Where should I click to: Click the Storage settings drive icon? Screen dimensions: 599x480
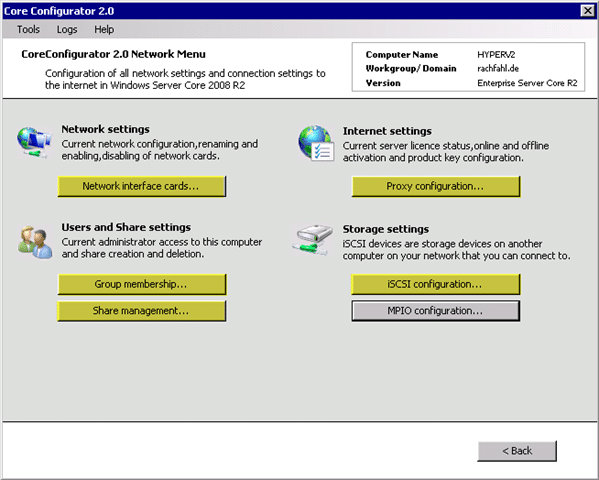312,240
